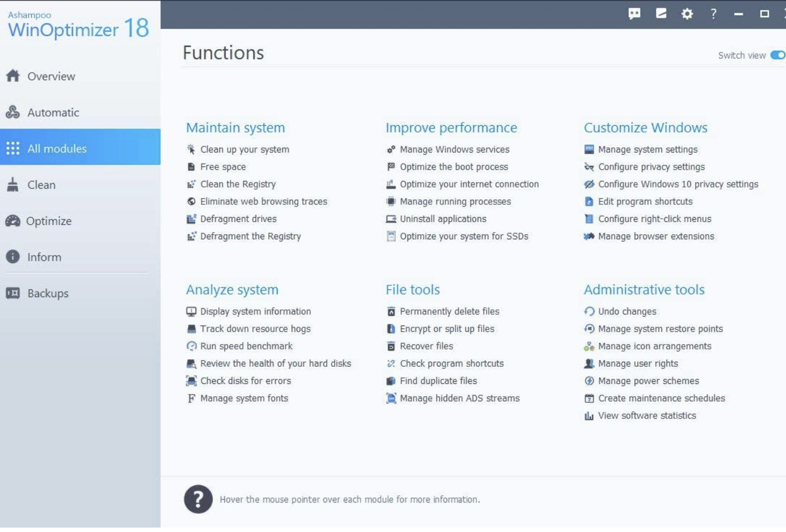Image resolution: width=786 pixels, height=532 pixels.
Task: Select All modules in the sidebar
Action: point(80,147)
